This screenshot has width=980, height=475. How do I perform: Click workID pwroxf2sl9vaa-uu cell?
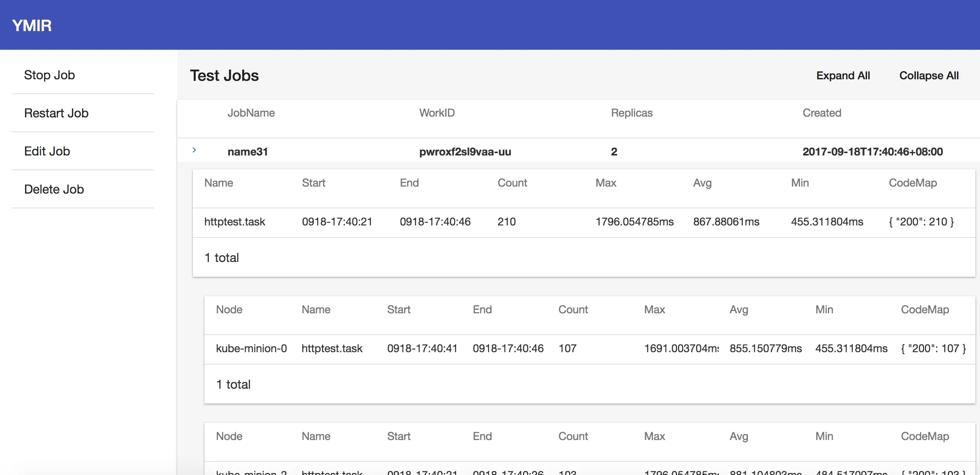click(x=465, y=152)
